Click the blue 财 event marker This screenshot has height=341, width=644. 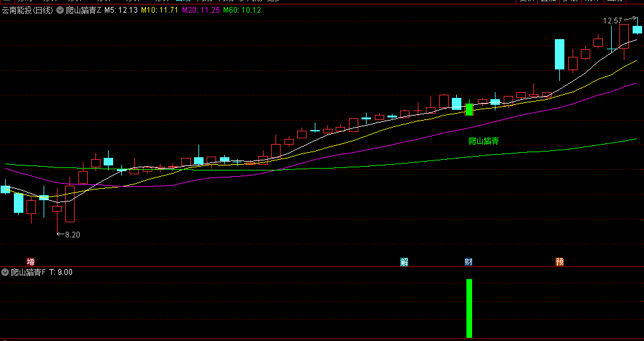tap(469, 262)
